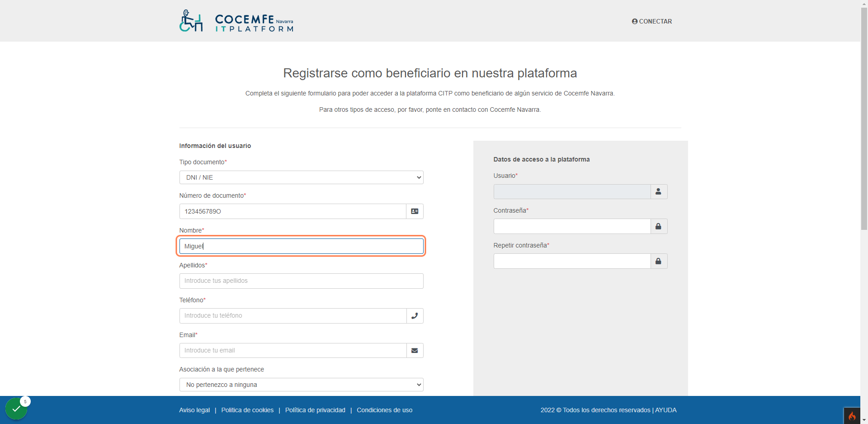The width and height of the screenshot is (868, 424).
Task: Click the COCEMFE IT Platform logo
Action: pos(236,21)
